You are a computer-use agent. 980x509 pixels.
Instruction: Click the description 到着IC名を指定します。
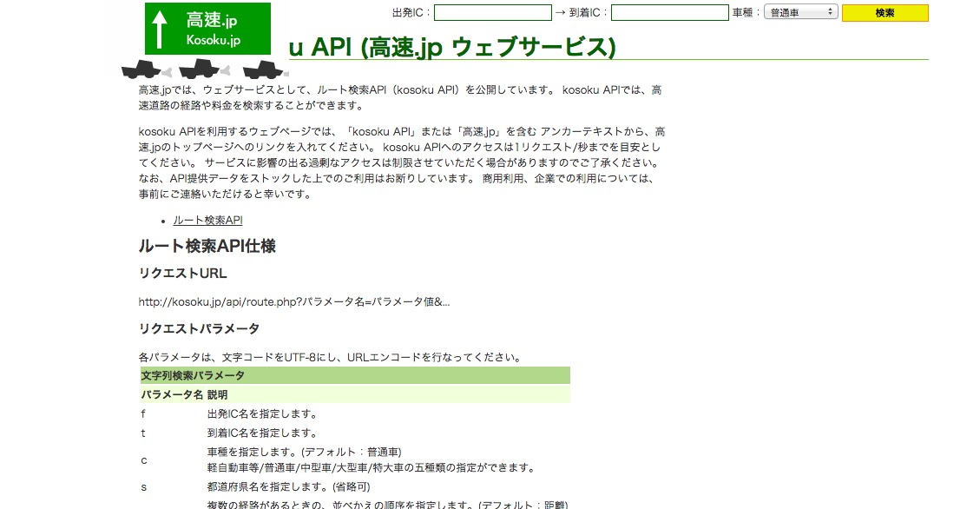tap(263, 433)
